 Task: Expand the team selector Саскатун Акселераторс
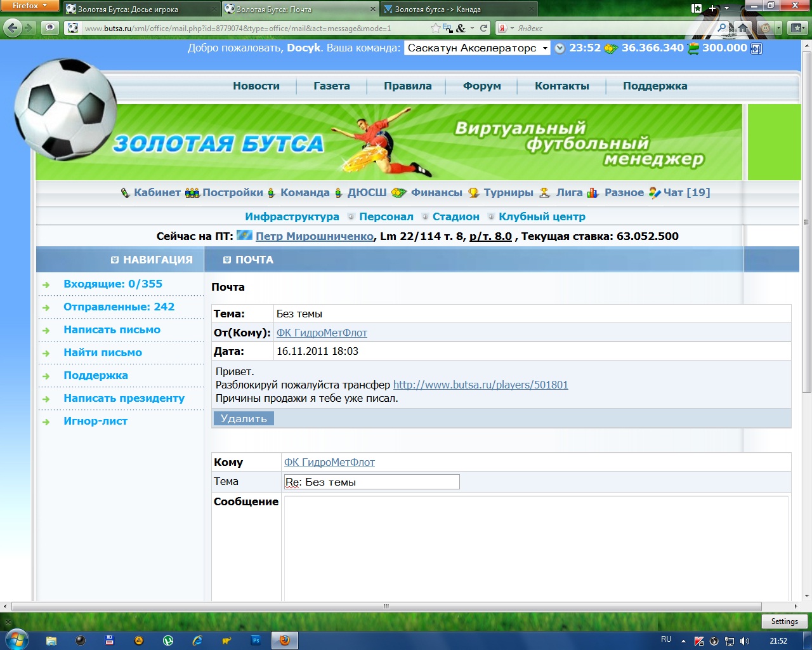[x=477, y=48]
